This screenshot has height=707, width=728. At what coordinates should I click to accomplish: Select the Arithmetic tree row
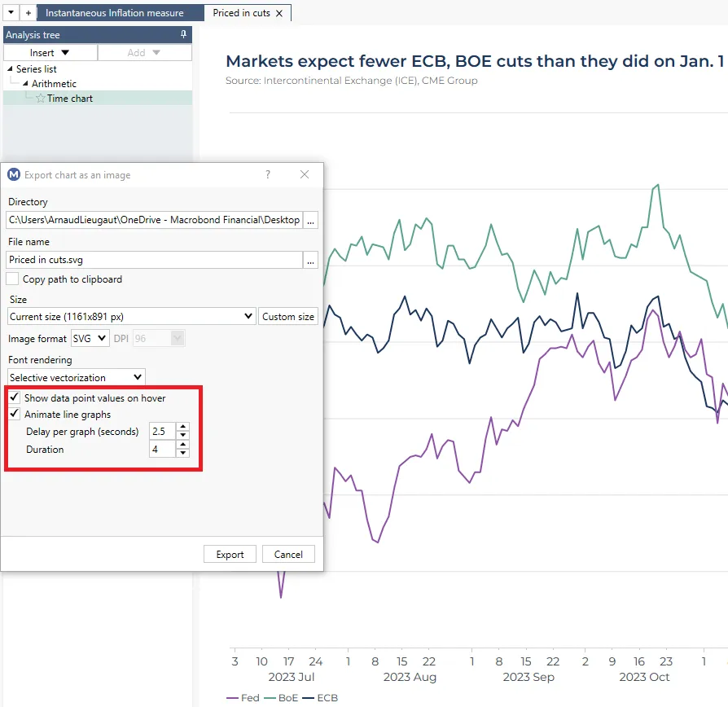coord(54,84)
